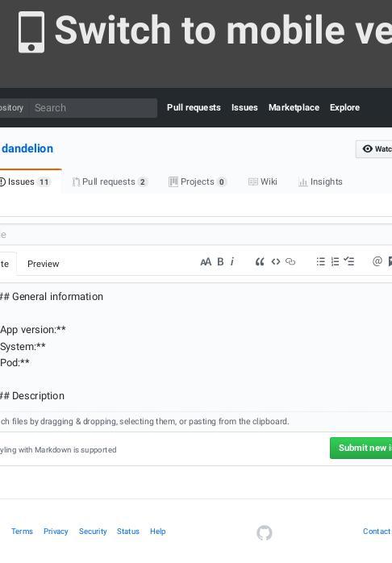
Task: Open the Security footer link
Action: coord(93,532)
